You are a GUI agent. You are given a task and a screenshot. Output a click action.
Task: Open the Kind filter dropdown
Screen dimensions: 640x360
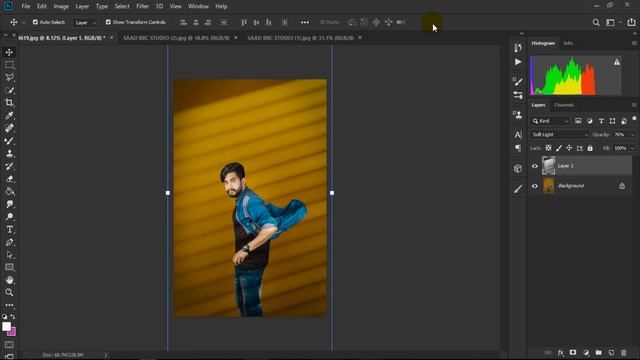point(550,121)
